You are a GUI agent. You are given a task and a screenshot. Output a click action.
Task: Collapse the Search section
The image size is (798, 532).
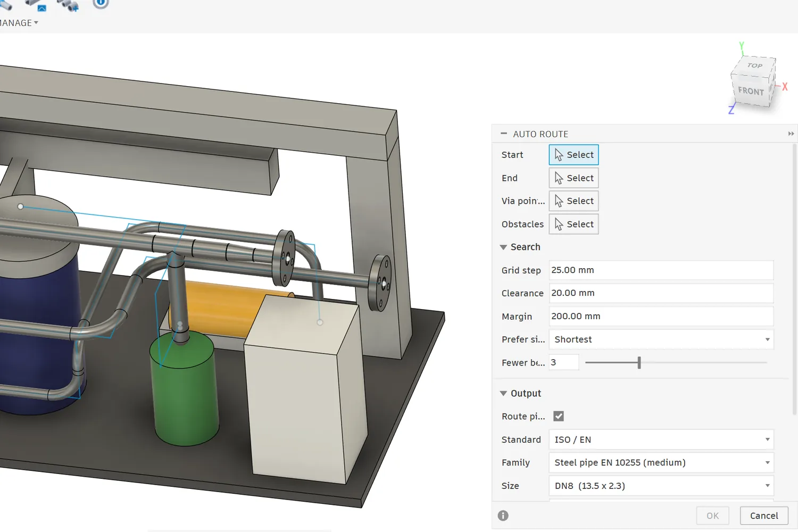pos(503,247)
